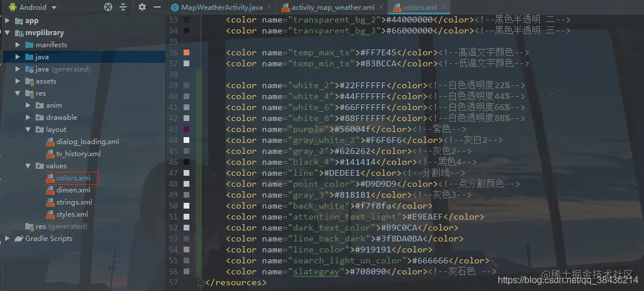Click the #FF7E45 color value
Viewport: 644px width, 291px height.
coord(378,52)
